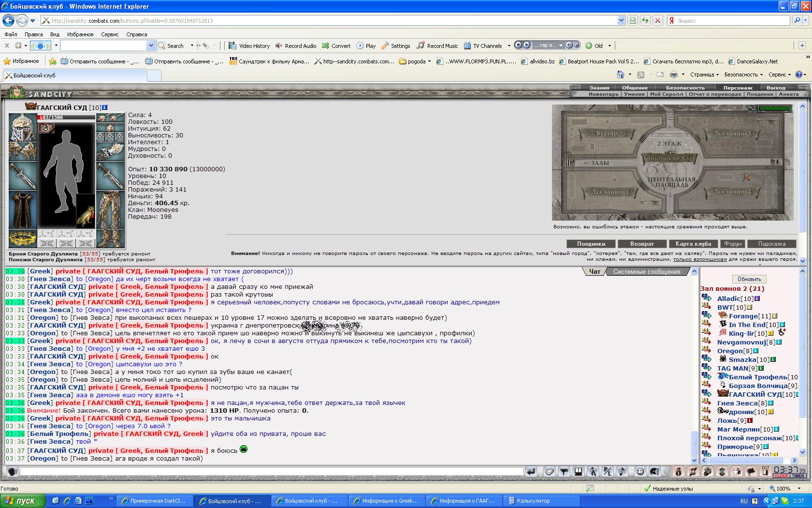Click the filter funnel icon in chat toolbar
This screenshot has height=508, width=812.
[564, 471]
